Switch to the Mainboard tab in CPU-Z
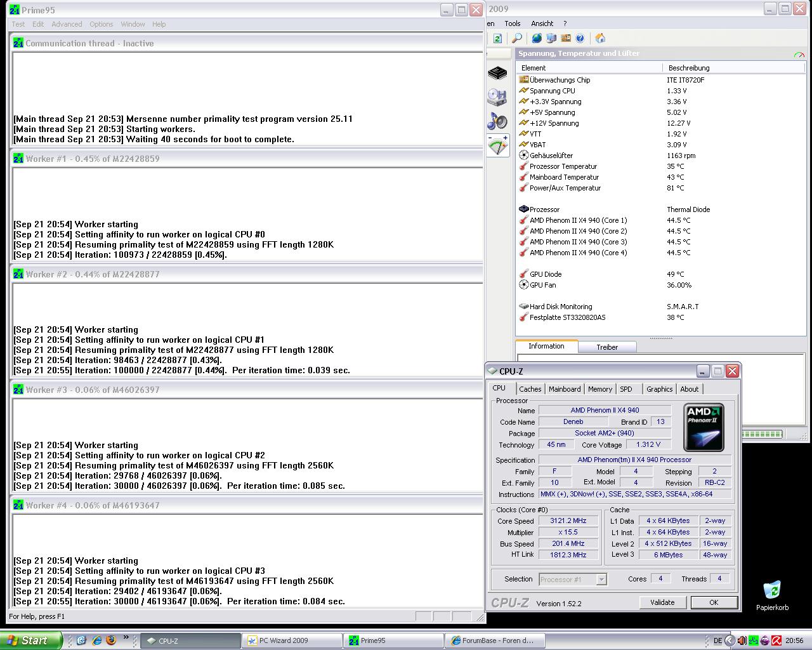 coord(565,389)
